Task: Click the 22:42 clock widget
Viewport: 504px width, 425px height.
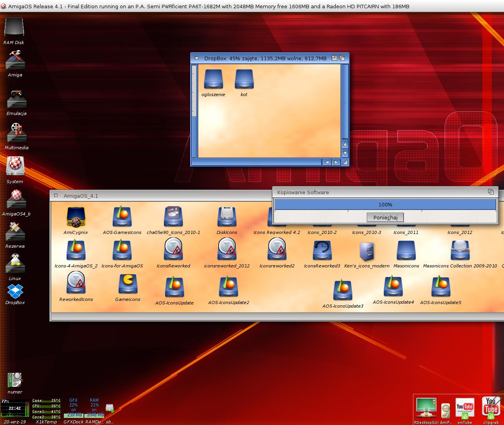Action: coord(15,408)
